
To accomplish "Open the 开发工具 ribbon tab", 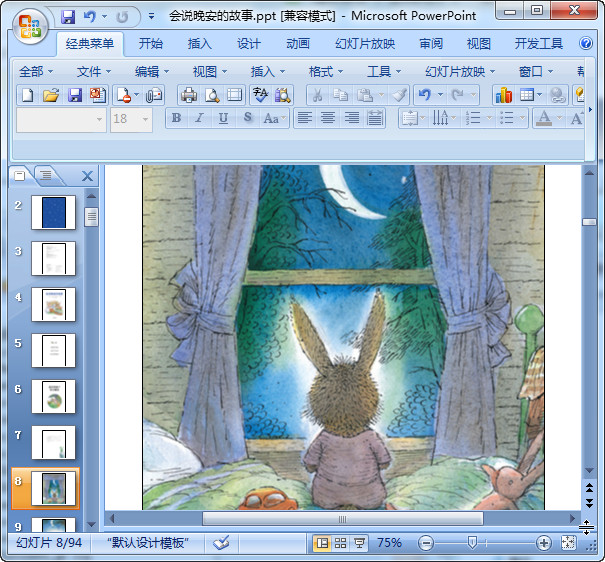I will 539,44.
